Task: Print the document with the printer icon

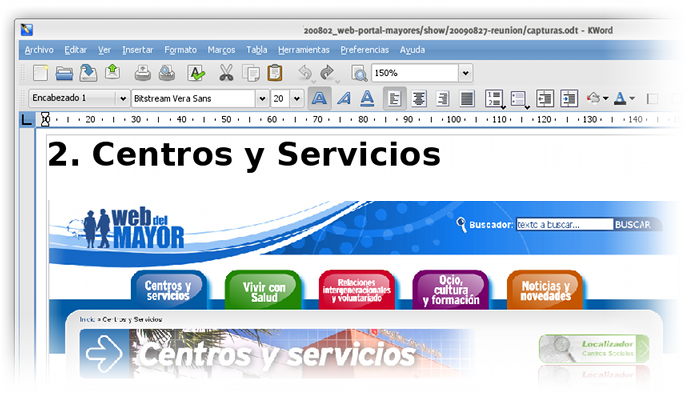Action: (x=142, y=73)
